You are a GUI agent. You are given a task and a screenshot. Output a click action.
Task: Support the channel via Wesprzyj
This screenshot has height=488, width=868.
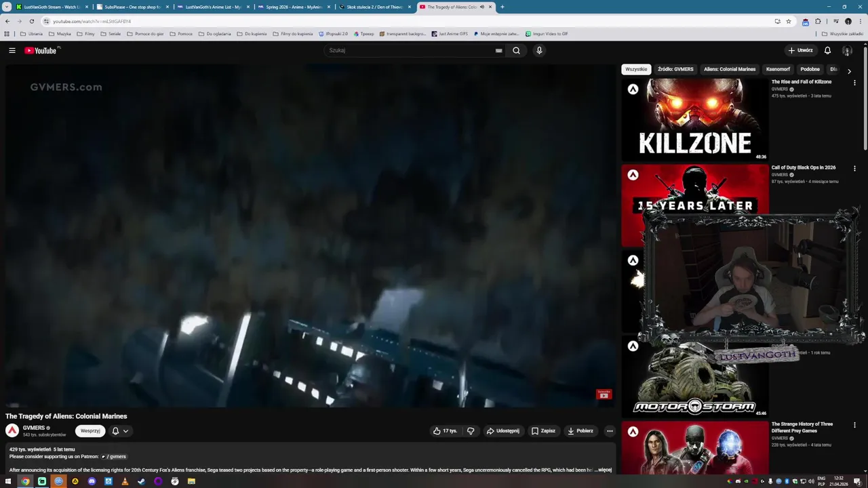tap(90, 430)
